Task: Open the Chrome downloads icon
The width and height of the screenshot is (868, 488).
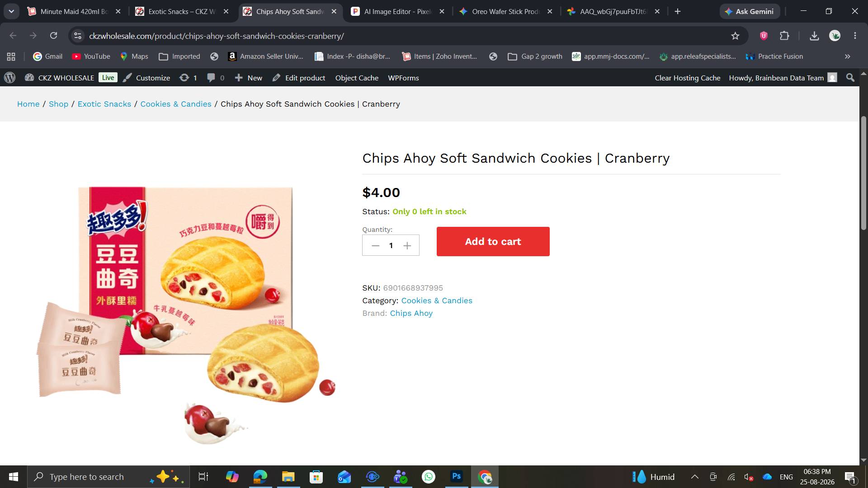Action: pyautogui.click(x=814, y=36)
